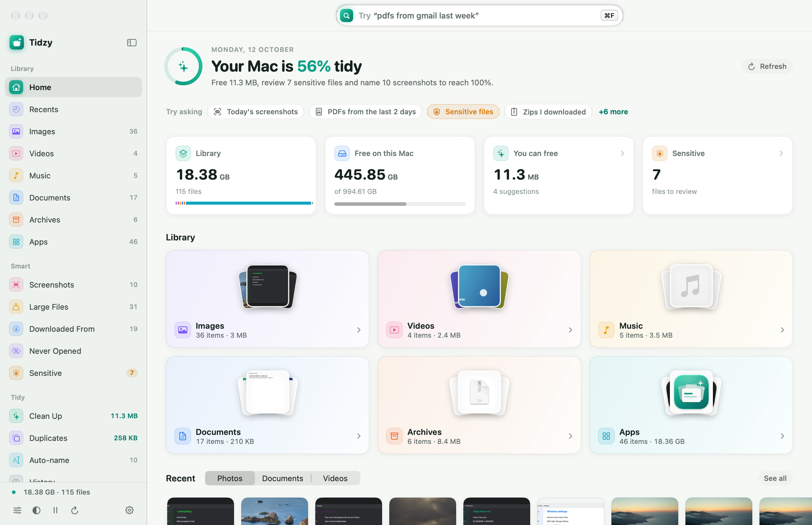Open the Images library card chevron
The height and width of the screenshot is (525, 812).
pos(359,330)
